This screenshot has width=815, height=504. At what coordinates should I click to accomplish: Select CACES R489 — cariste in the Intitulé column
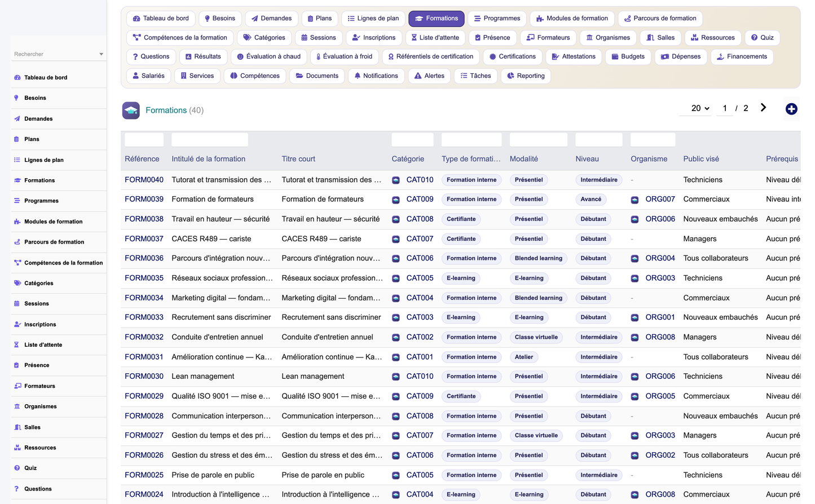(x=212, y=239)
